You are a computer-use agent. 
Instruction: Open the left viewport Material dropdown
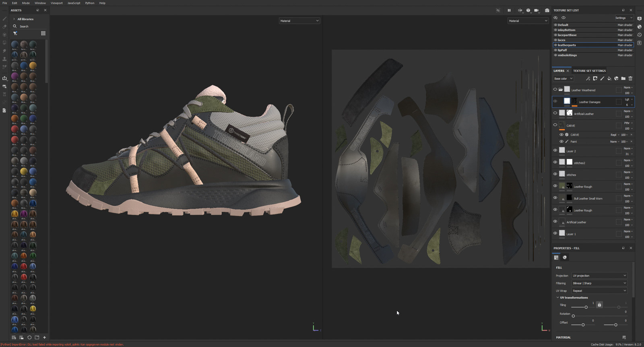299,21
